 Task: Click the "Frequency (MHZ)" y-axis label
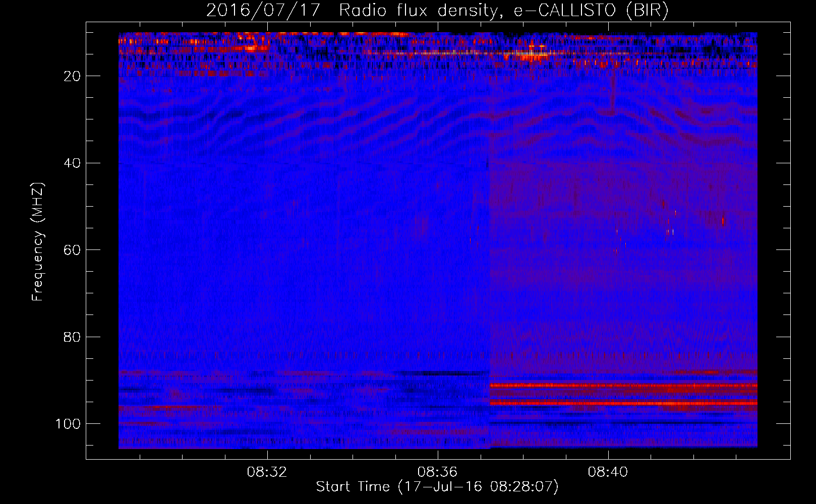tap(38, 242)
